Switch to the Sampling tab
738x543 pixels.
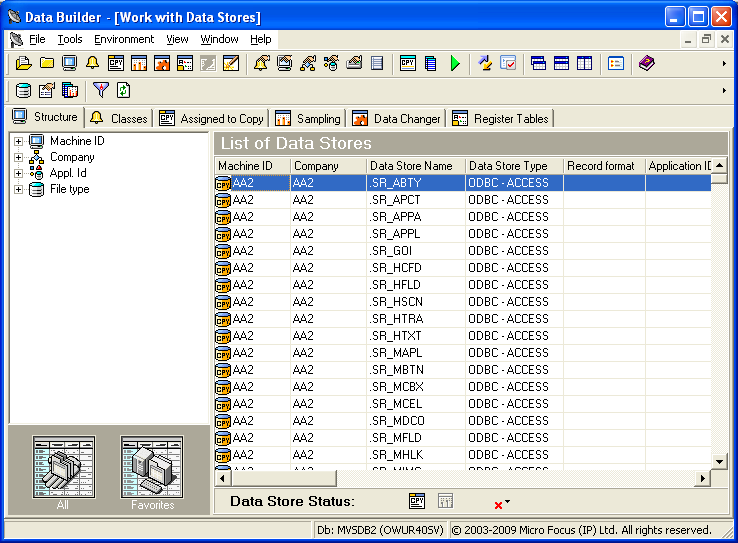coord(308,118)
